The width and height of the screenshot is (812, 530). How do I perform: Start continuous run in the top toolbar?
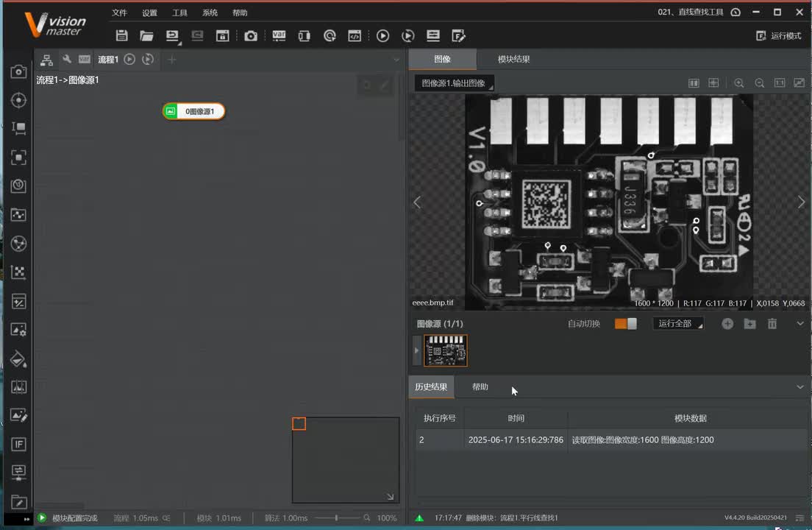pos(408,35)
